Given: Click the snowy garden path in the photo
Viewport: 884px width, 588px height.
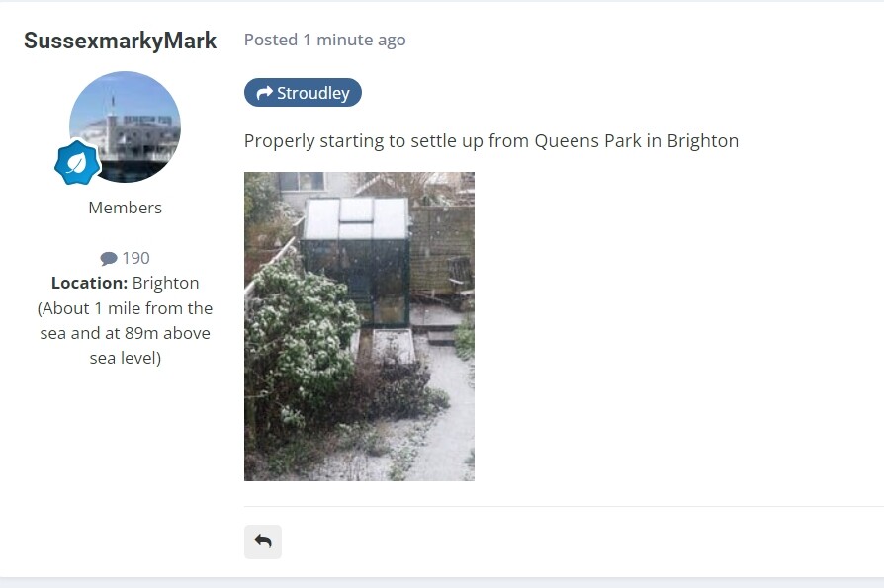Looking at the screenshot, I should (445, 417).
